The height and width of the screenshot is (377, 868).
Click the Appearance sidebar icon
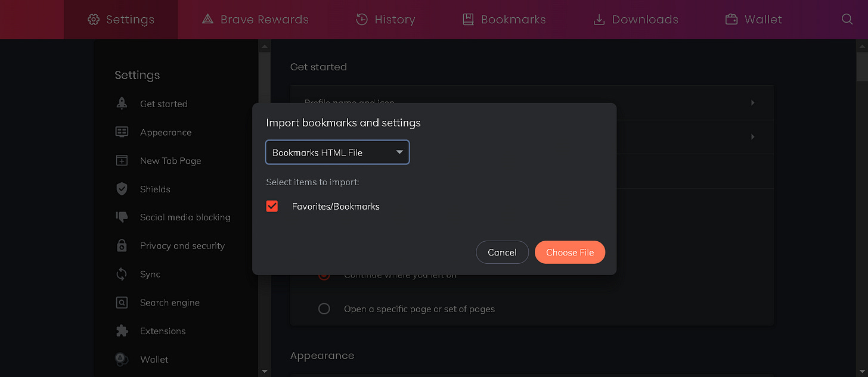tap(122, 132)
